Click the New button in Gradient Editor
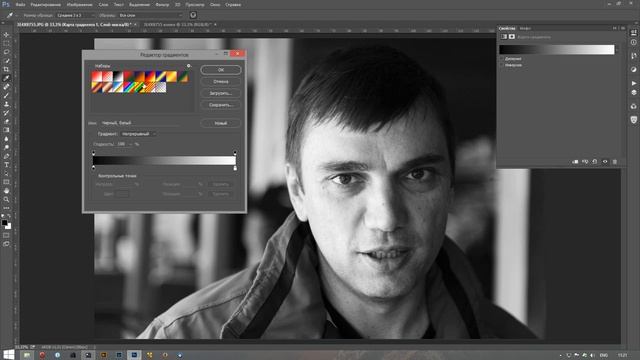Viewport: 640px width, 360px height. coord(221,123)
